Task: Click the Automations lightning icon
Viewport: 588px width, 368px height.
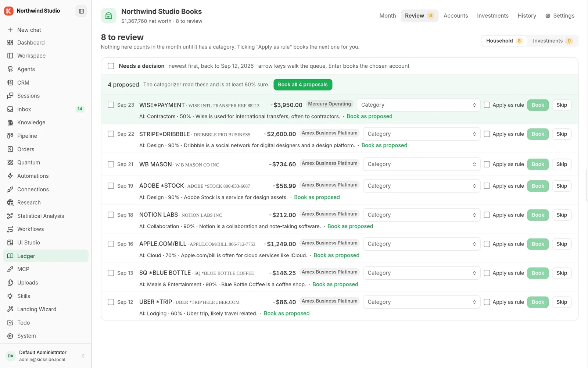Action: pos(10,176)
